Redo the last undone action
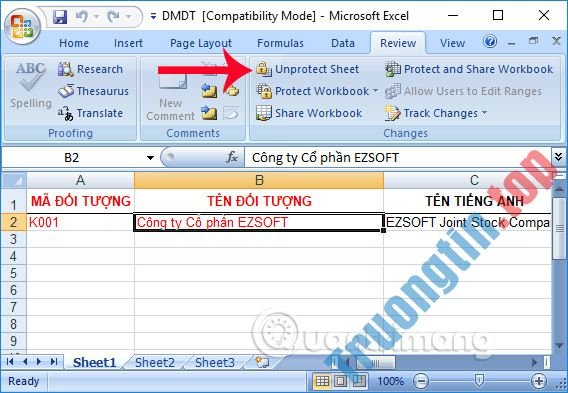568x393 pixels. 114,17
